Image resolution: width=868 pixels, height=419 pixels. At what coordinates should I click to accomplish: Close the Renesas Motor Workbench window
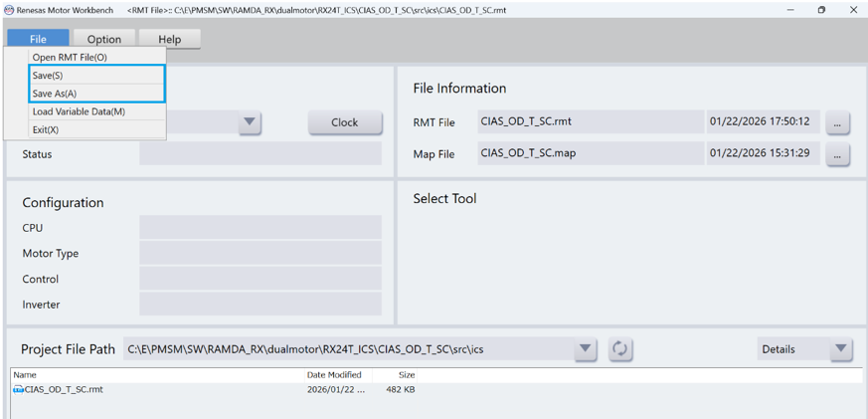[x=853, y=10]
